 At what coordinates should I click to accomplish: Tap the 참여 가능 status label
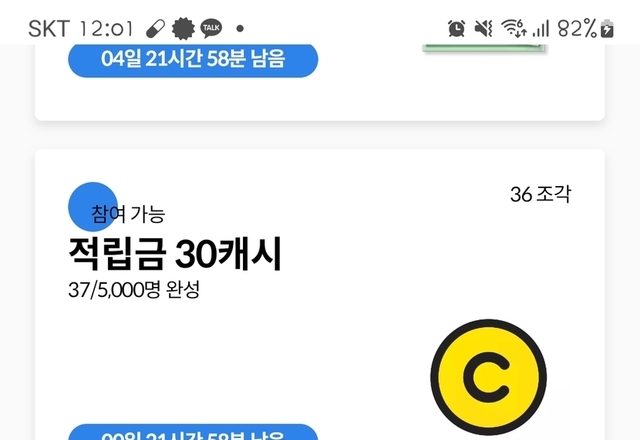128,214
